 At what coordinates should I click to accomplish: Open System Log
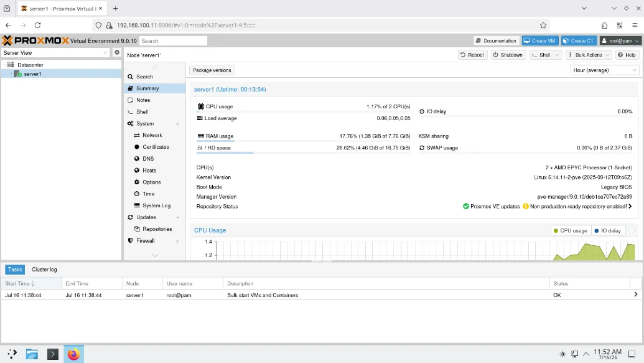tap(154, 205)
